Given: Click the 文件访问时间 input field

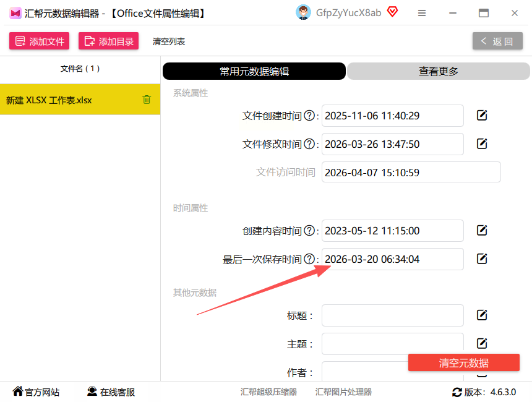Looking at the screenshot, I should pyautogui.click(x=411, y=172).
